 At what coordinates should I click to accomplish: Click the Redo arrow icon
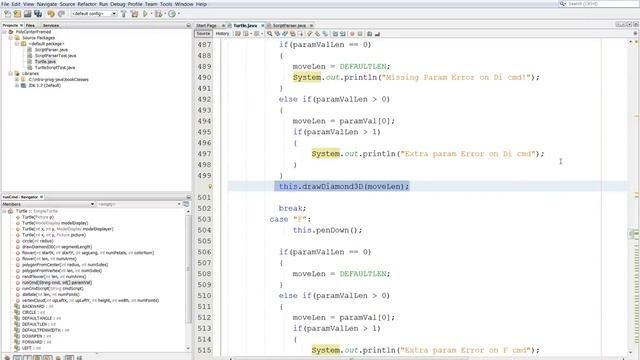point(61,14)
